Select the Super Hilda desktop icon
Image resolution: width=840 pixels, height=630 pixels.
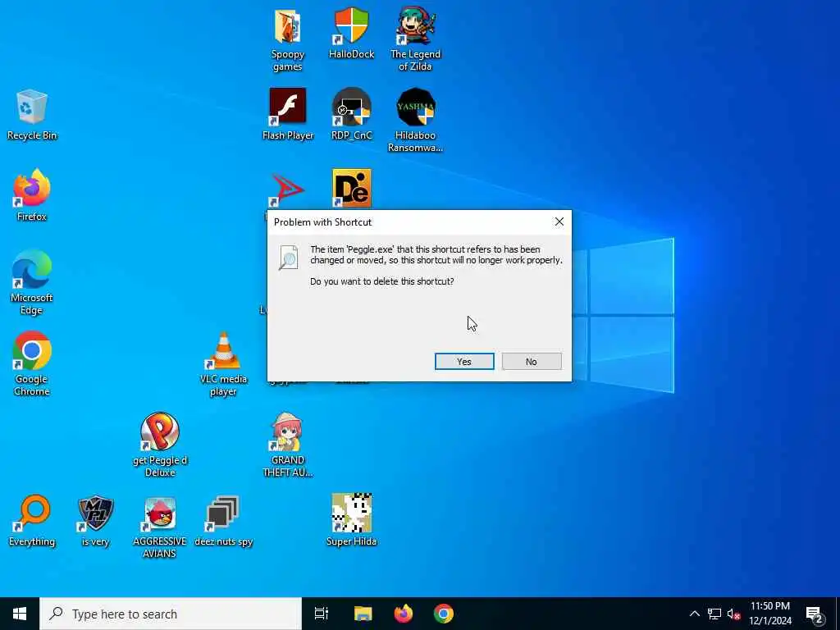tap(351, 520)
